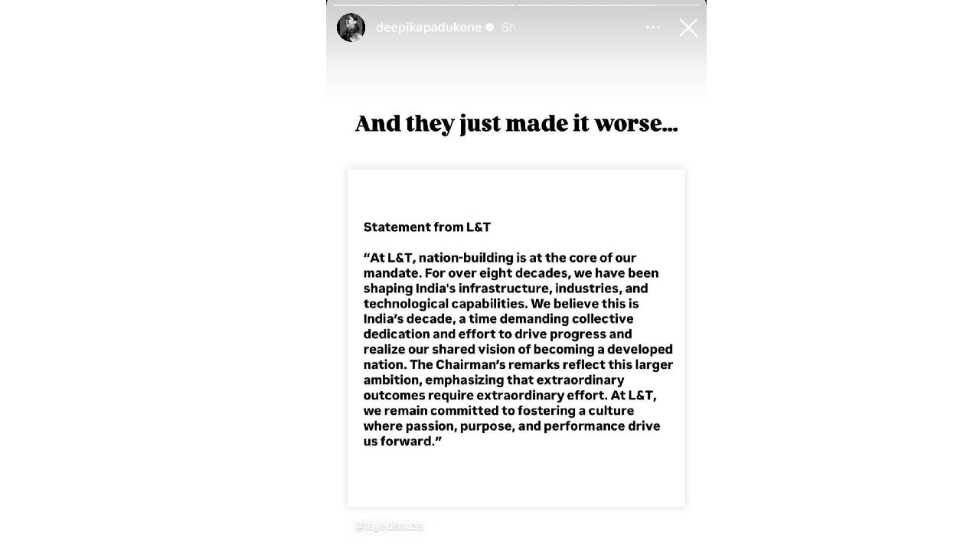Click the closing line "us forward."
The height and width of the screenshot is (551, 980).
[402, 442]
